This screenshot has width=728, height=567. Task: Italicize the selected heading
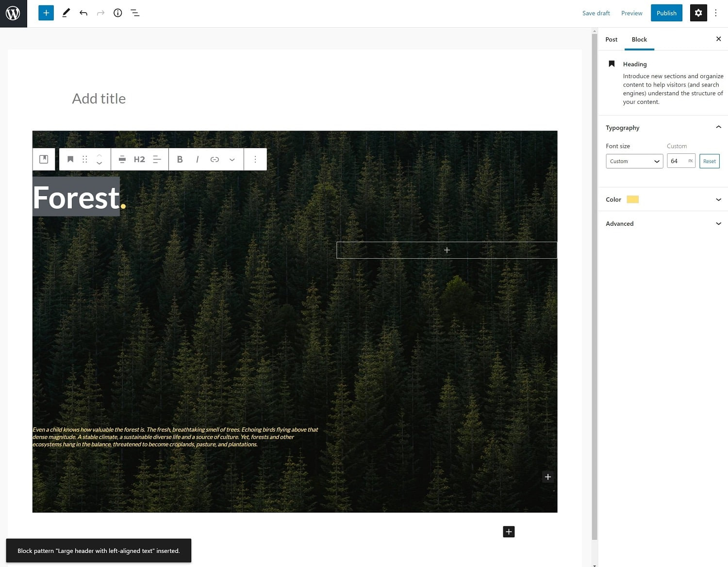[197, 159]
